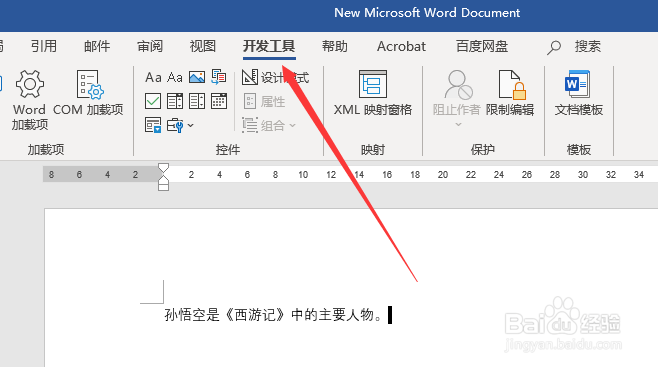Image resolution: width=658 pixels, height=367 pixels.
Task: Open COM 加载项 add-ins manager
Action: 88,93
